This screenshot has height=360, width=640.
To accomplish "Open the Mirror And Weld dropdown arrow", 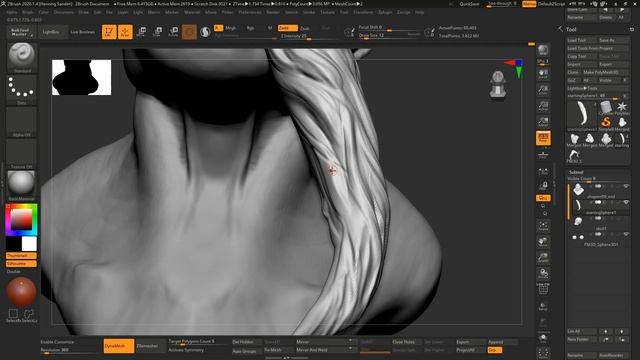I will coord(350,349).
